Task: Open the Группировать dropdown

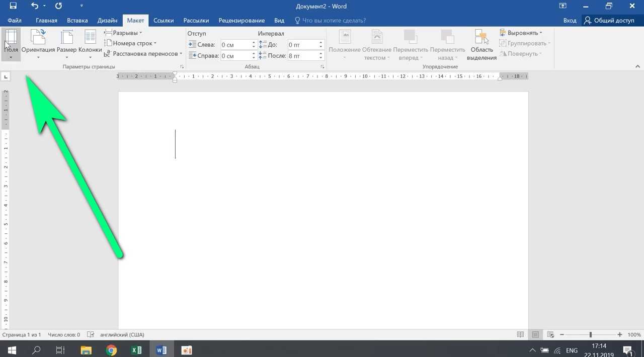Action: click(525, 43)
